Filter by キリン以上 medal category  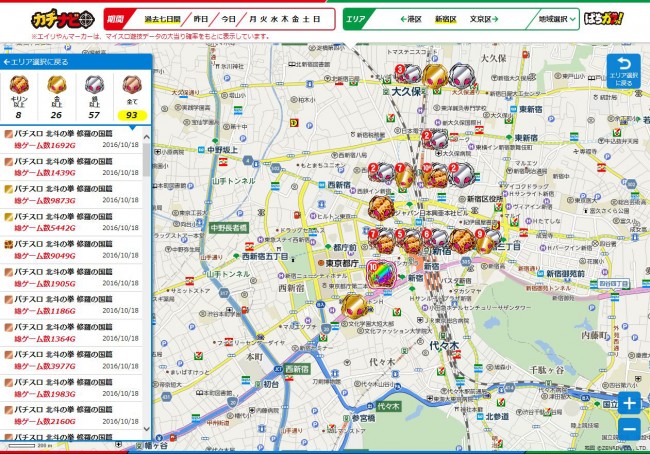(x=20, y=96)
